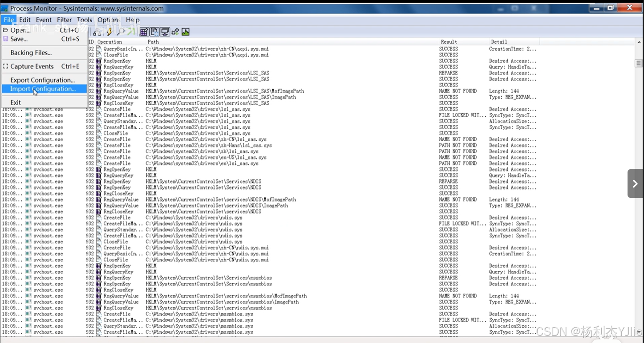Viewport: 644px width, 343px height.
Task: Click FILE LOCKED WIT... result for ndis.sys
Action: tap(462, 224)
